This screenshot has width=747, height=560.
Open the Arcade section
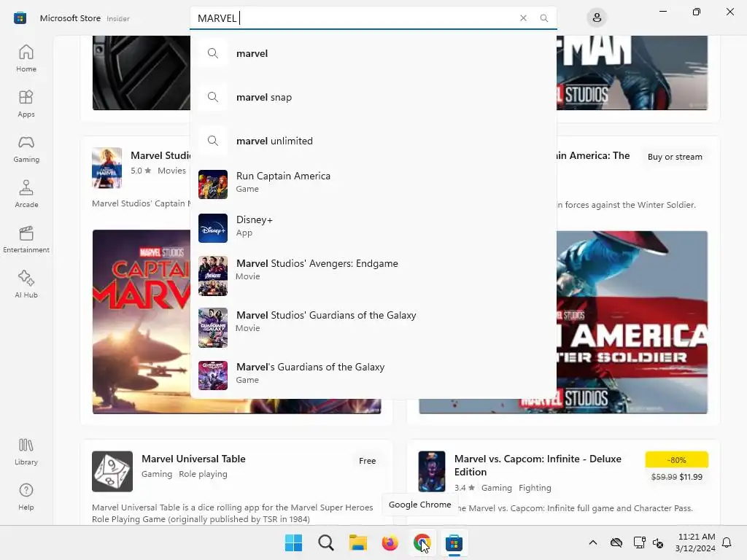pyautogui.click(x=26, y=194)
